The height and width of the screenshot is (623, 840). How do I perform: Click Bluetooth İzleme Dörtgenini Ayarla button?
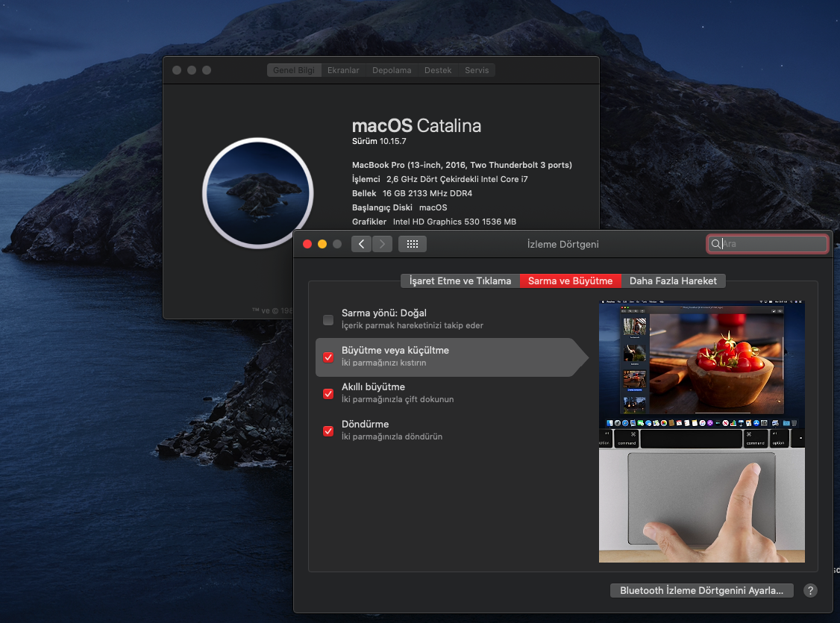click(702, 590)
